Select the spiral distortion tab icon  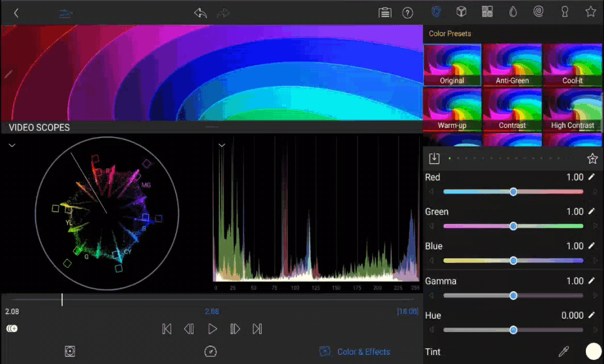[x=539, y=12]
